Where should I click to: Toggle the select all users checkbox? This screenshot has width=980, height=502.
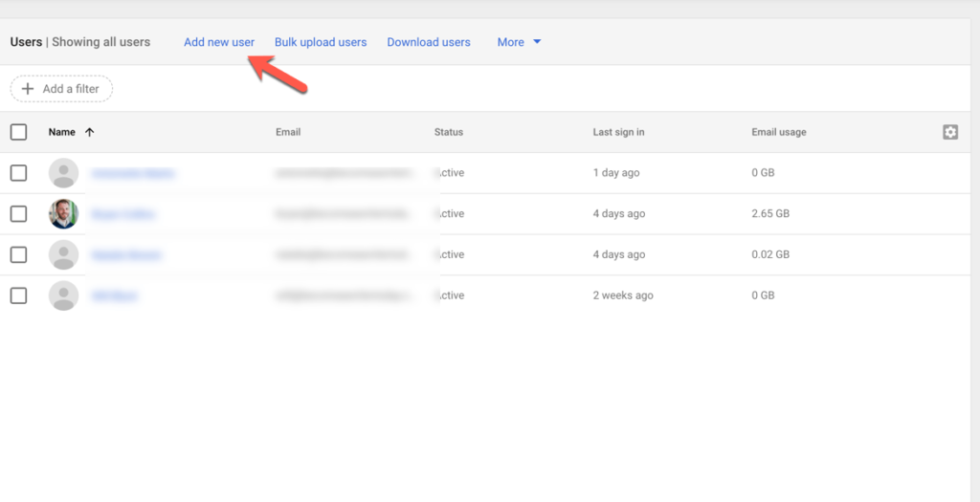click(x=18, y=132)
